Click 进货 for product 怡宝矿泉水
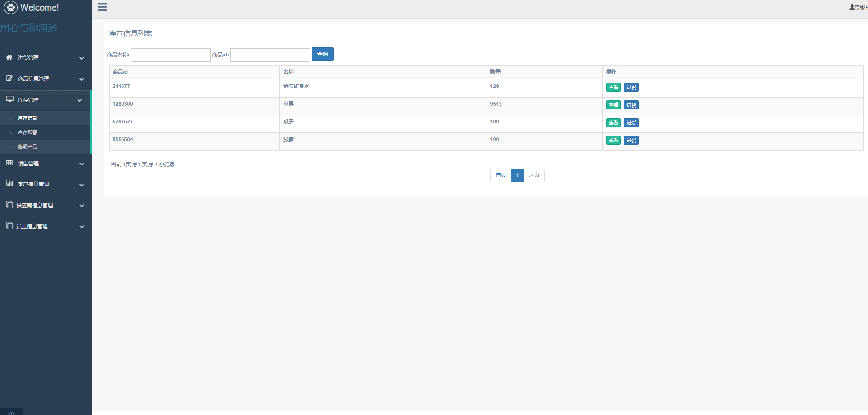868x415 pixels. (631, 87)
